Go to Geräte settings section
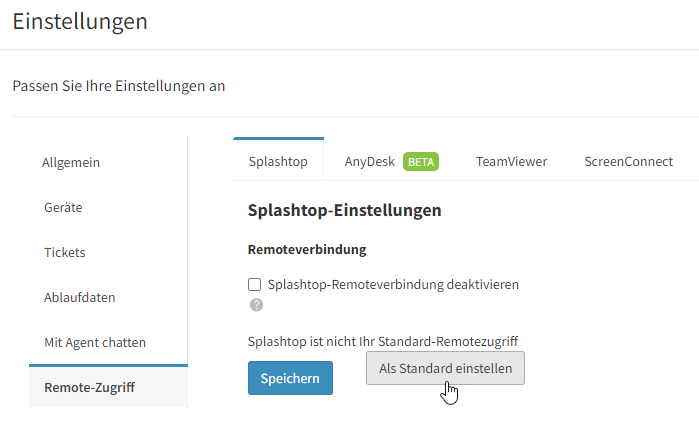 pyautogui.click(x=63, y=207)
